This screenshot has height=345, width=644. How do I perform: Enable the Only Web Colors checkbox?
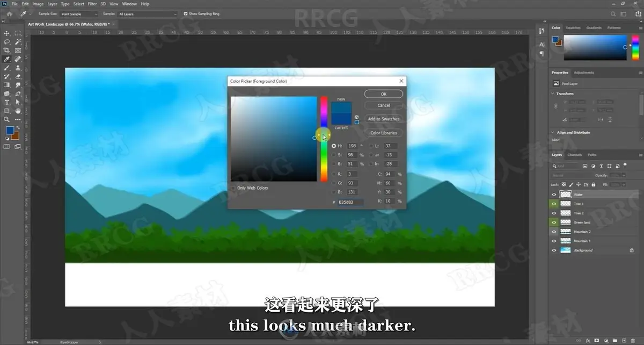[x=232, y=188]
